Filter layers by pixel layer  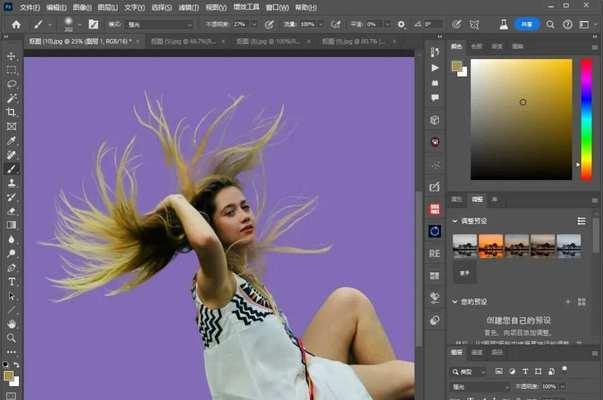(499, 371)
